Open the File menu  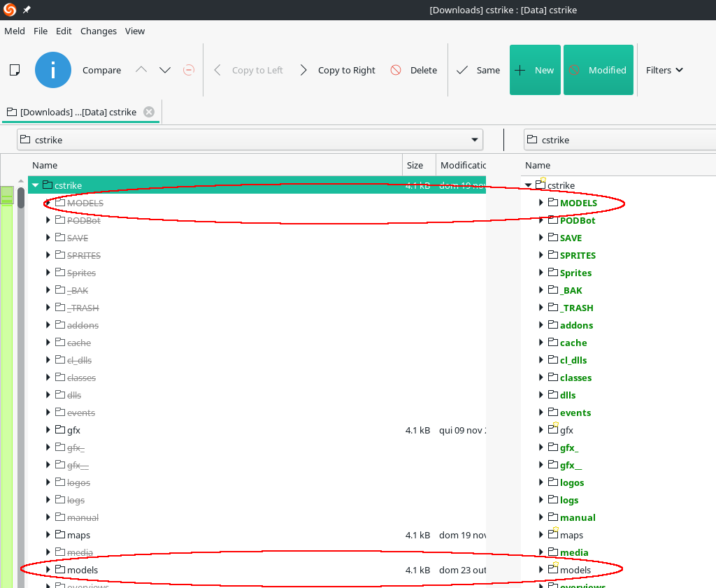(x=41, y=31)
